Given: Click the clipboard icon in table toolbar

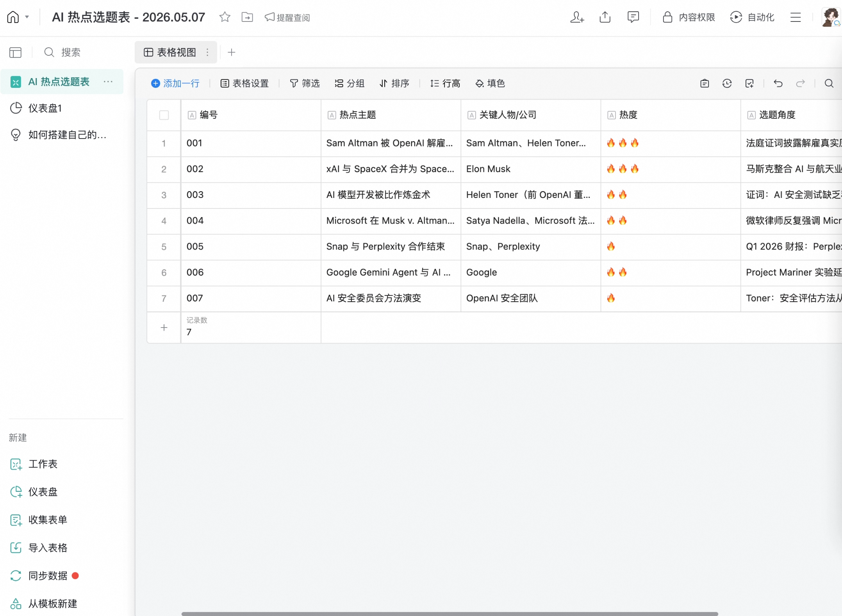Looking at the screenshot, I should 705,83.
